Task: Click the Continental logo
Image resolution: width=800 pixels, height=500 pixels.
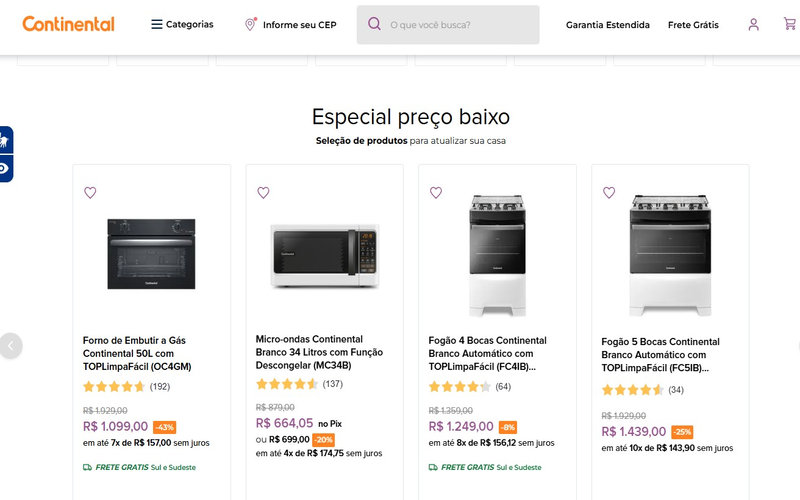Action: pos(68,24)
